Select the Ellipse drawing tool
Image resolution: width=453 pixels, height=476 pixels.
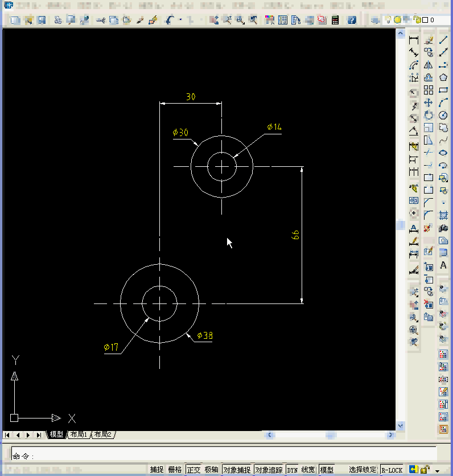tap(443, 153)
